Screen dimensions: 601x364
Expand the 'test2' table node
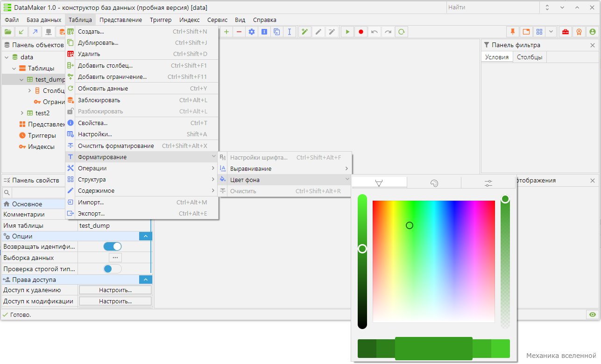tap(22, 113)
